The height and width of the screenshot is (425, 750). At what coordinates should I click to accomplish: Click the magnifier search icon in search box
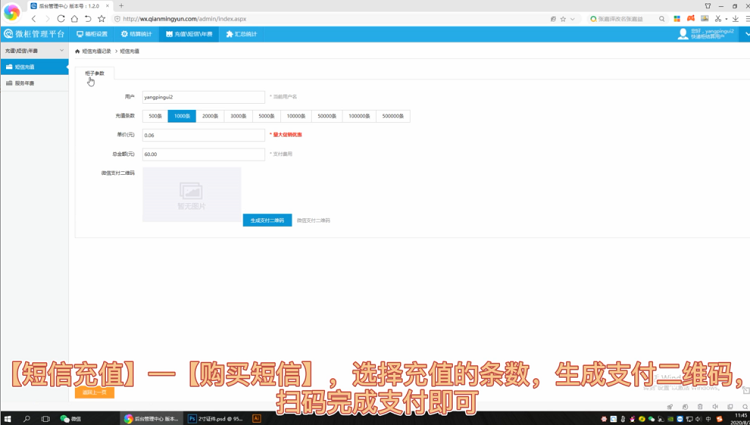pyautogui.click(x=662, y=19)
